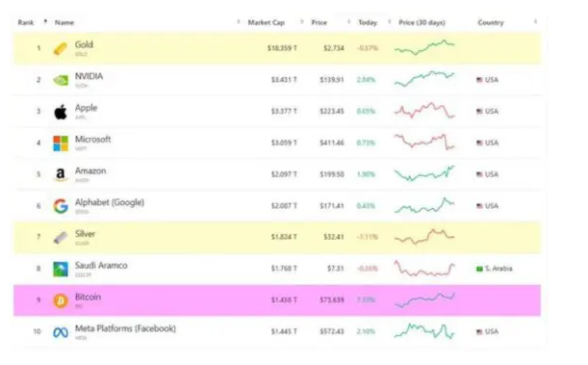Click Bitcoin's 30-day price sparkline
The image size is (588, 365).
(424, 300)
